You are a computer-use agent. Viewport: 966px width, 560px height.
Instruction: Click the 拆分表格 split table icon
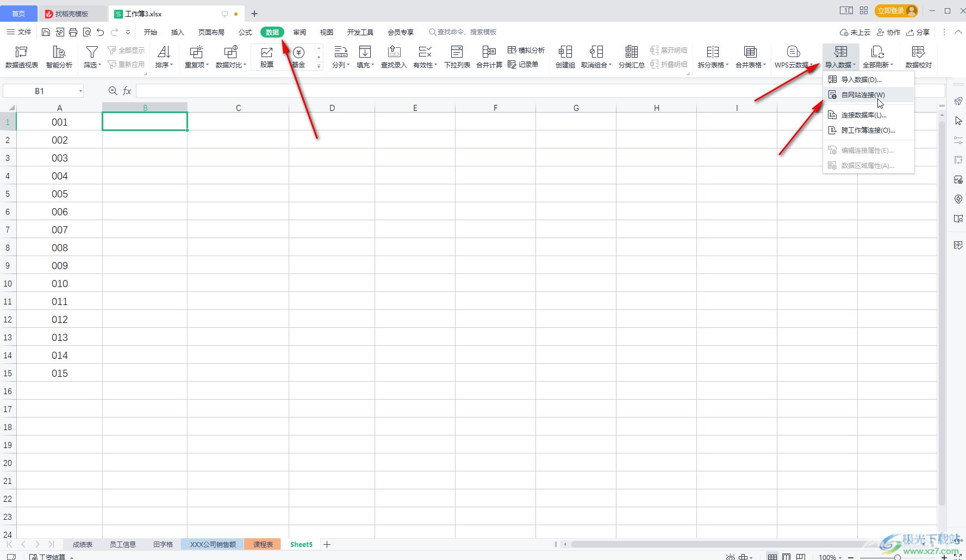[713, 52]
